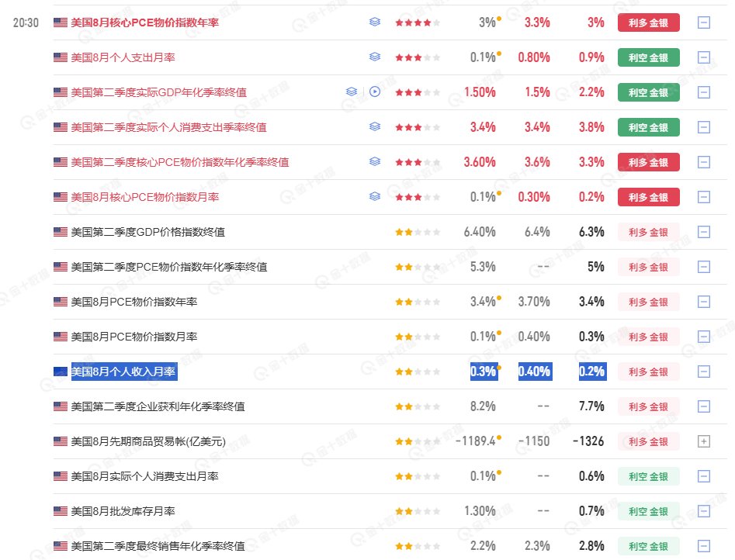Open 美国第二季度实际个人消费支出季率终值 link
The height and width of the screenshot is (560, 735).
168,127
